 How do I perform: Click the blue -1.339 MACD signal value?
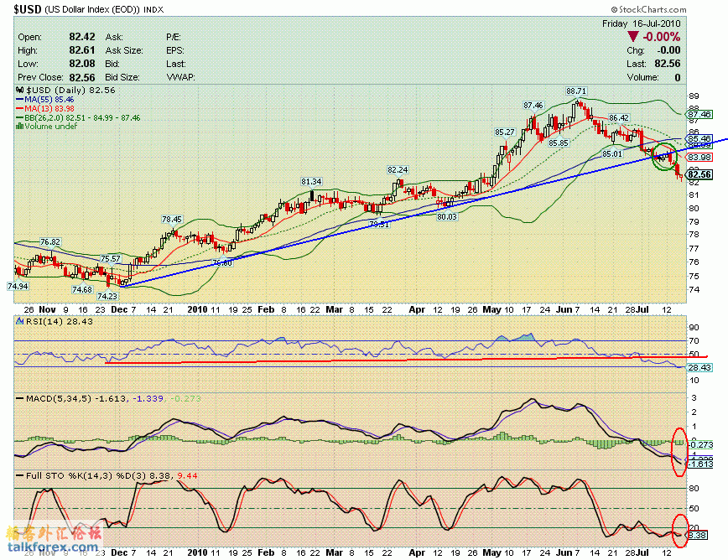pos(148,398)
